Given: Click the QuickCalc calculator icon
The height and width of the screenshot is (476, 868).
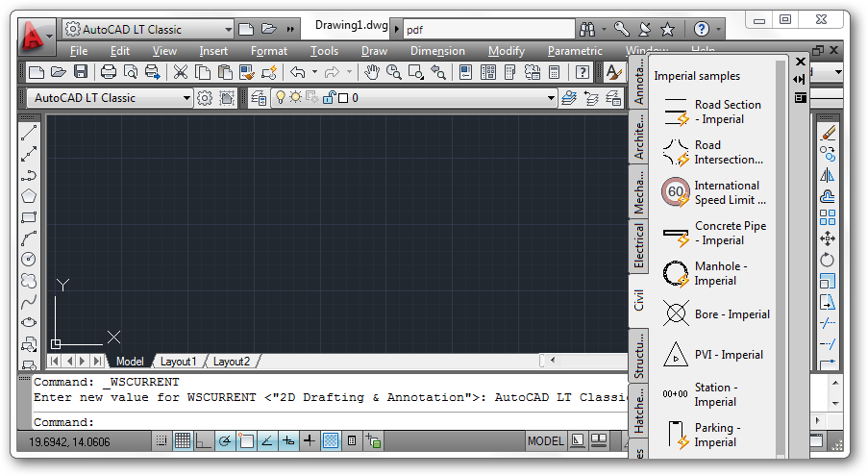Looking at the screenshot, I should 554,72.
